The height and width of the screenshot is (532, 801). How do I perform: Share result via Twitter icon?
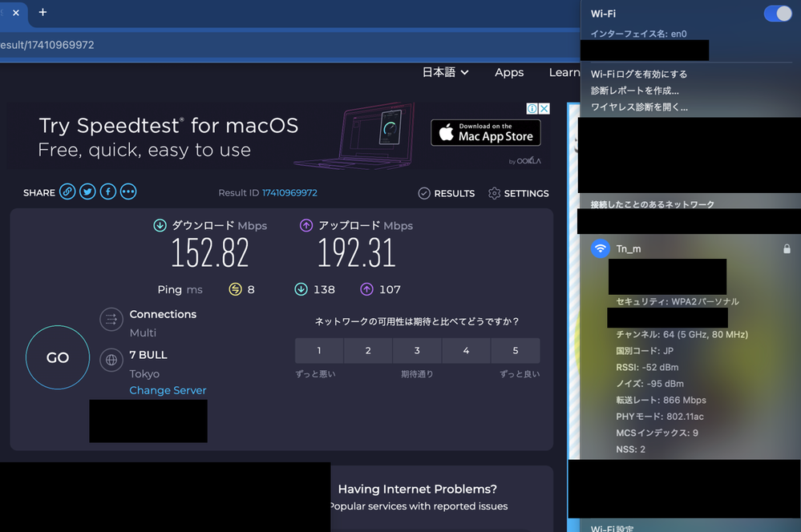click(x=88, y=192)
